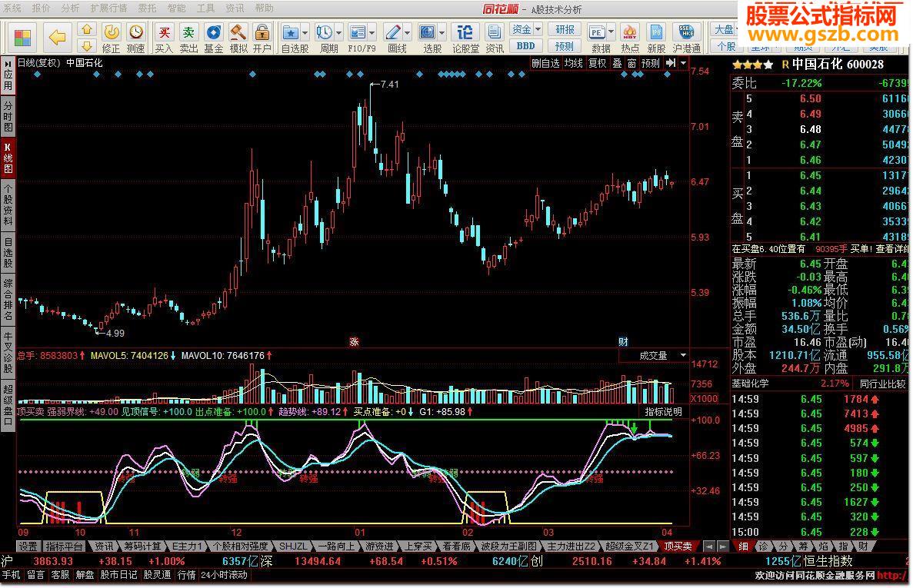Toggle the chart 预测 forecast option
Screen dimensions: 913x588
[651, 63]
